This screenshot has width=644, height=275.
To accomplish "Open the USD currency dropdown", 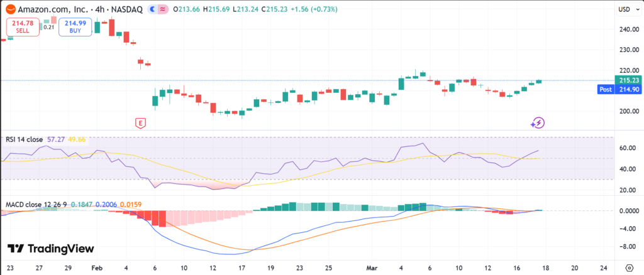I will [625, 9].
